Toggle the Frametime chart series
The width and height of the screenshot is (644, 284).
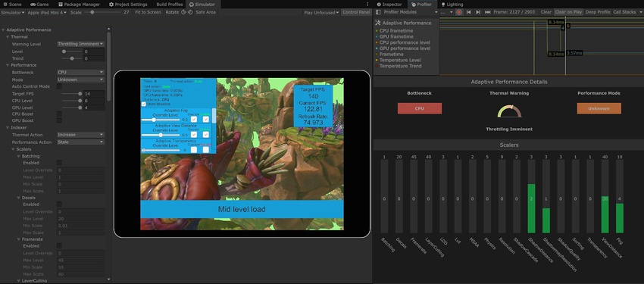[x=389, y=55]
